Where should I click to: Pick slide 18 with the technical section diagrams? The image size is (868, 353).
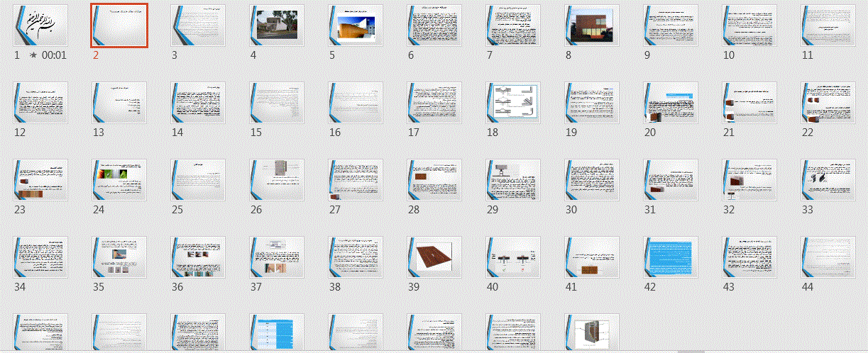pyautogui.click(x=513, y=103)
